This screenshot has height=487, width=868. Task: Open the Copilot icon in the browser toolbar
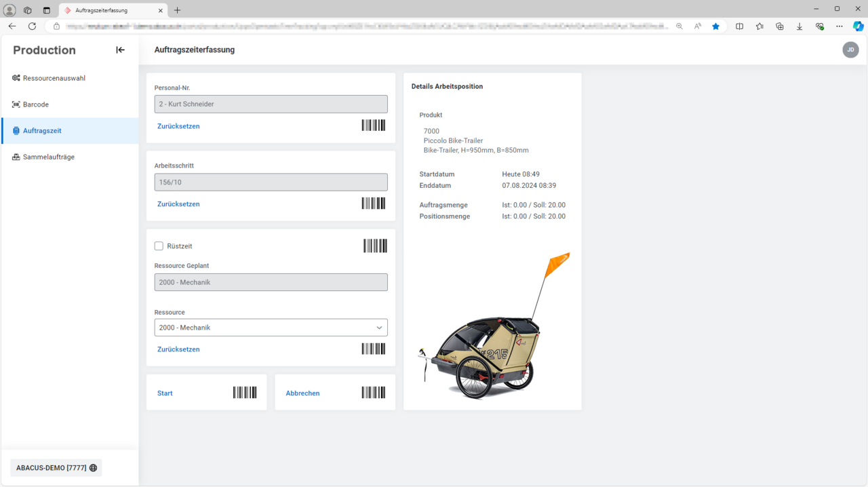[859, 26]
